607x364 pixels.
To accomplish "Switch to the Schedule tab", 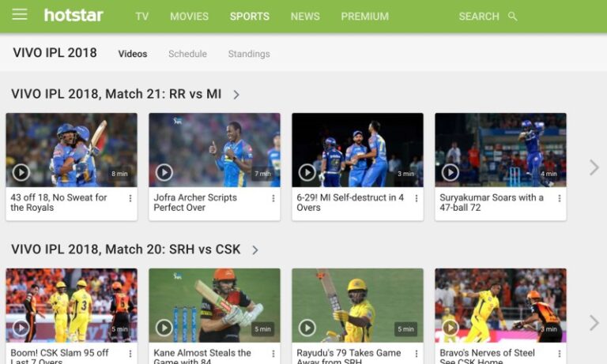I will [x=187, y=54].
